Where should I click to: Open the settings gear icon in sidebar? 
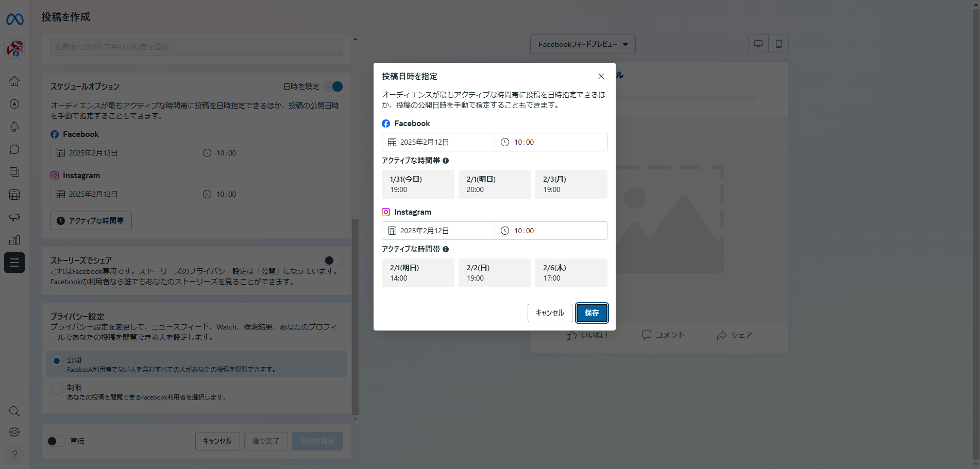pos(14,432)
